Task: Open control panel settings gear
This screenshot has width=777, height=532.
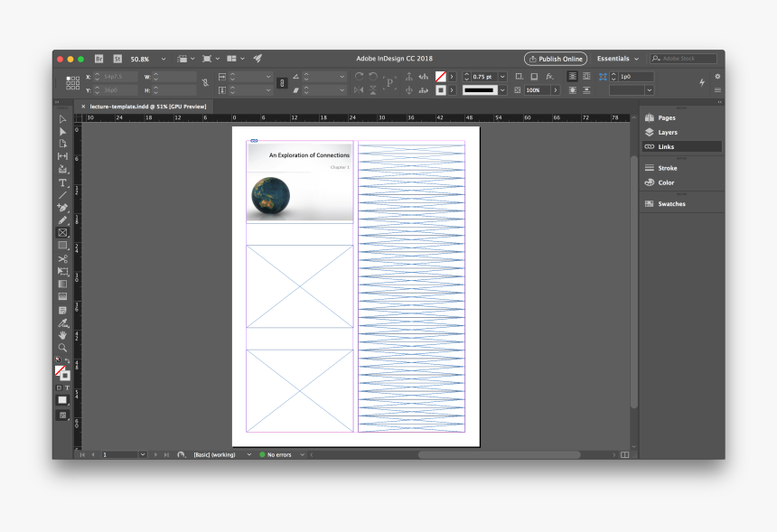Action: 717,76
